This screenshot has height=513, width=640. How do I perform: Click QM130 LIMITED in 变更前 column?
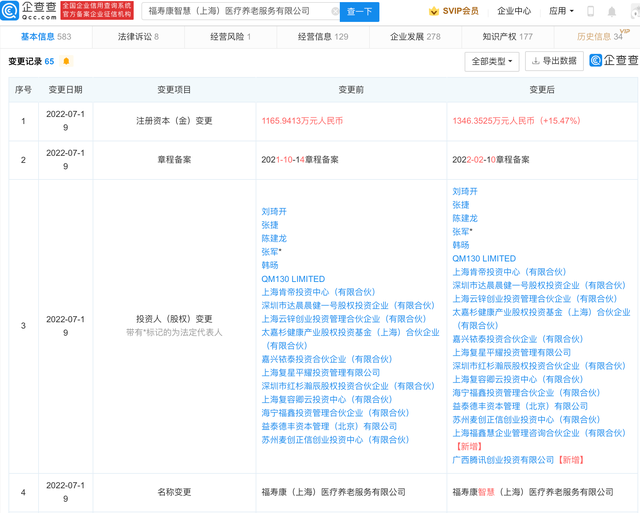point(292,279)
